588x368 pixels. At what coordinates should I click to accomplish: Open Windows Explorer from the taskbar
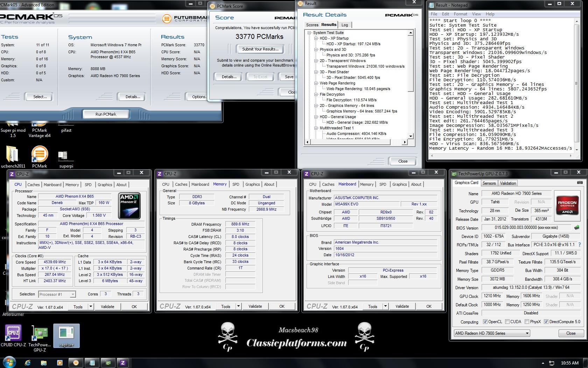click(43, 363)
